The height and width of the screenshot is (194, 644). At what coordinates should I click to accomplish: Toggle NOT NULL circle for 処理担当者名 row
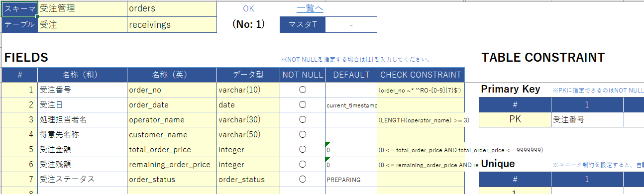pyautogui.click(x=303, y=120)
